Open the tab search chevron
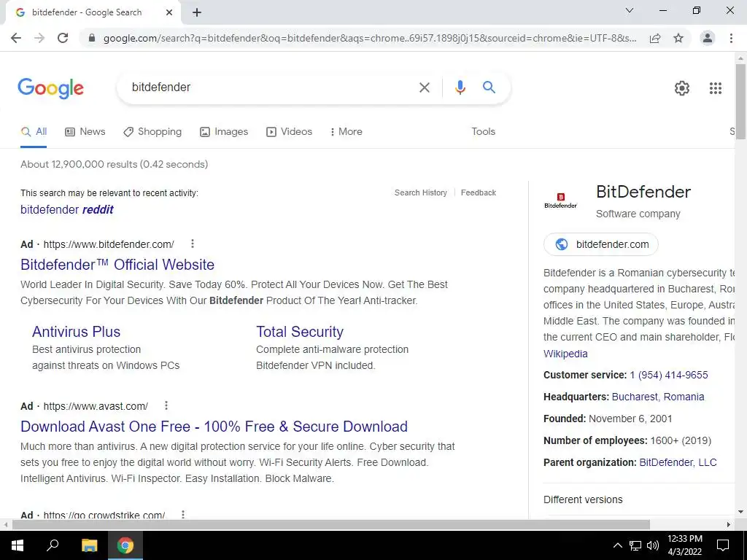Viewport: 747px width, 560px height. click(x=630, y=10)
